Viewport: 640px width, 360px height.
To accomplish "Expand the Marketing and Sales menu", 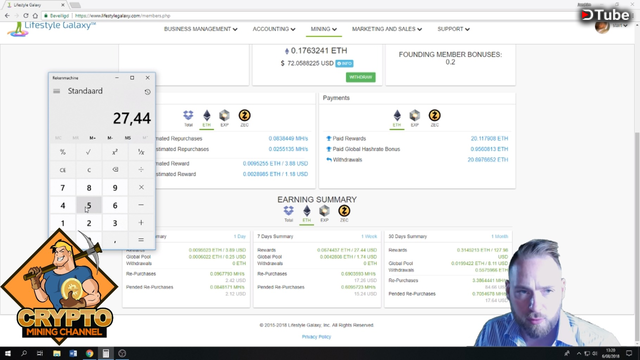I will pos(387,29).
